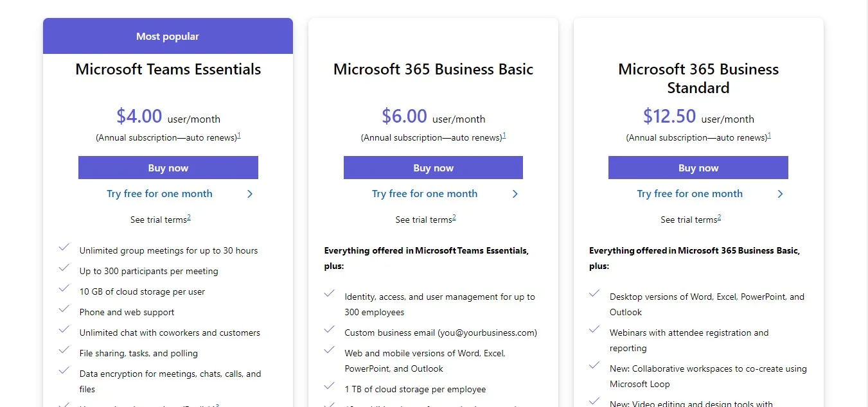The width and height of the screenshot is (868, 407).
Task: Click the checkmark beside "Webinars with attendee registration and reporting"
Action: point(594,329)
